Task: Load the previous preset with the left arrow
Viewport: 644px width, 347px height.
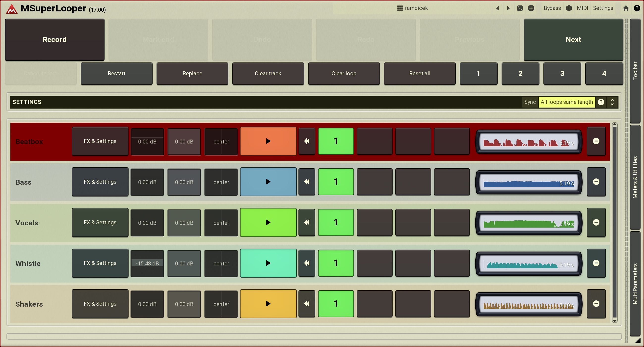Action: tap(497, 8)
